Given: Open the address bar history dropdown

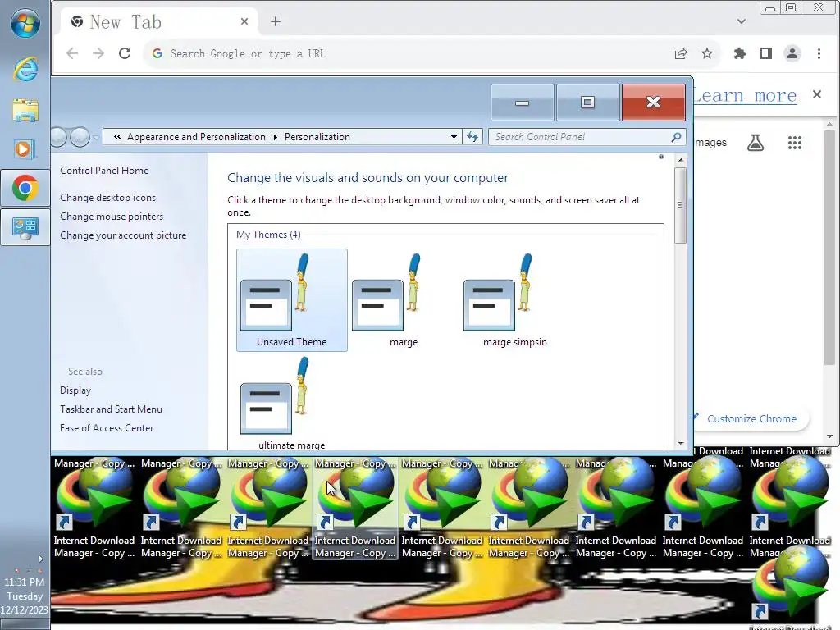Looking at the screenshot, I should coord(454,137).
